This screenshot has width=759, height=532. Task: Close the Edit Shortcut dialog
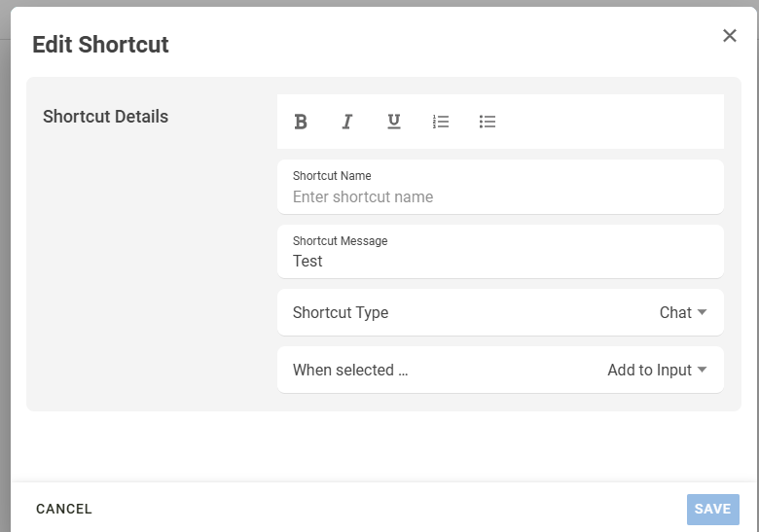pos(730,36)
